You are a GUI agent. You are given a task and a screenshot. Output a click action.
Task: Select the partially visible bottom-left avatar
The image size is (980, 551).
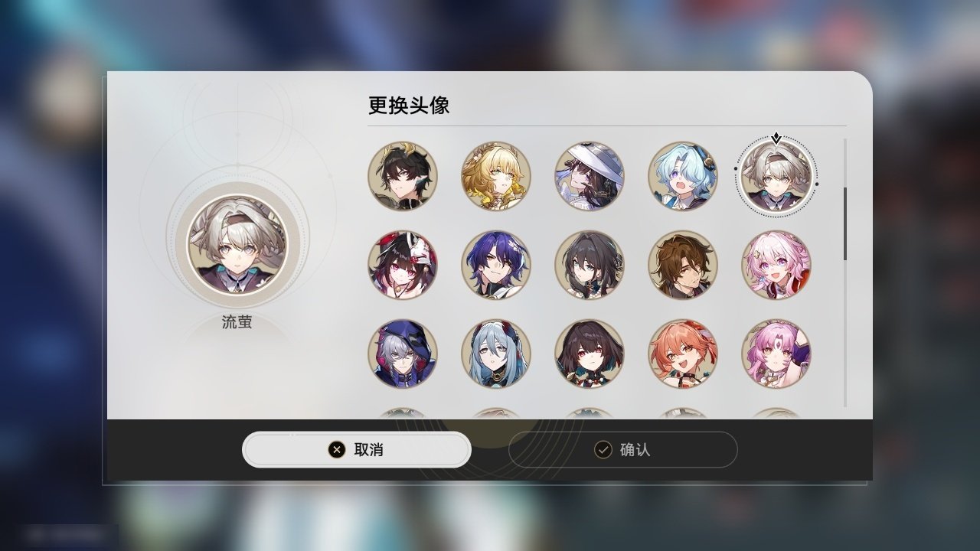(403, 413)
